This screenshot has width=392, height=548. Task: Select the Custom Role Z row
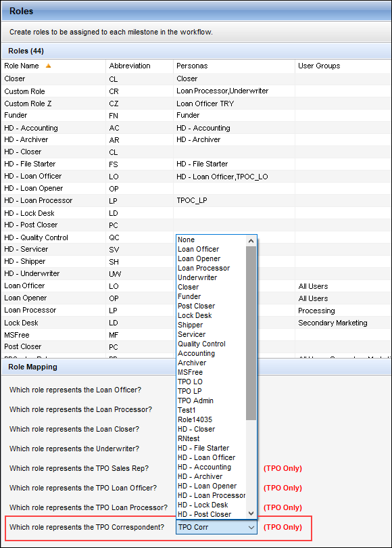pyautogui.click(x=196, y=104)
